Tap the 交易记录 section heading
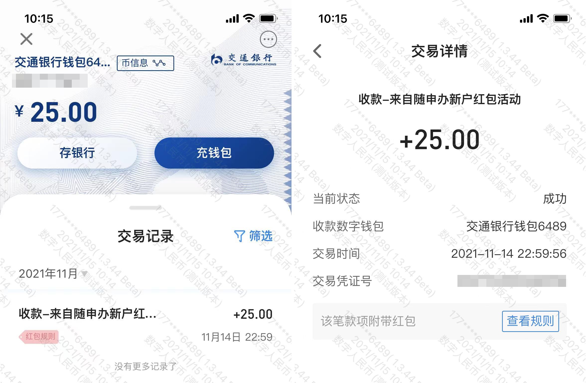Screen dimensions: 588x383 pyautogui.click(x=146, y=236)
